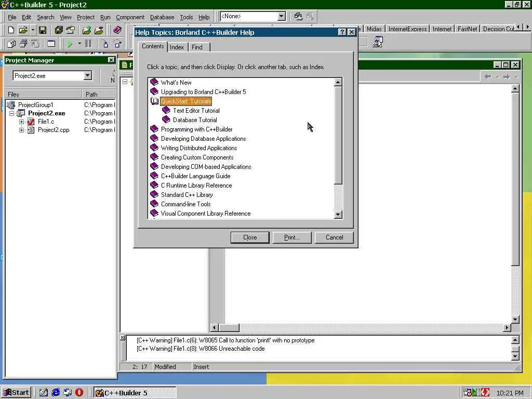The height and width of the screenshot is (399, 532).
Task: Select the FastNet palette tab
Action: [467, 29]
